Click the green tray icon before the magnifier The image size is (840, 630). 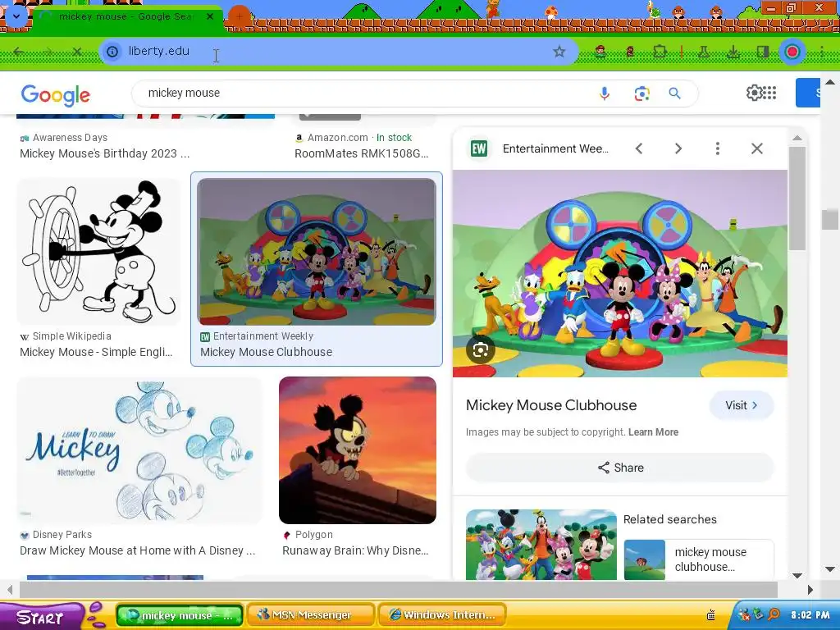click(759, 615)
